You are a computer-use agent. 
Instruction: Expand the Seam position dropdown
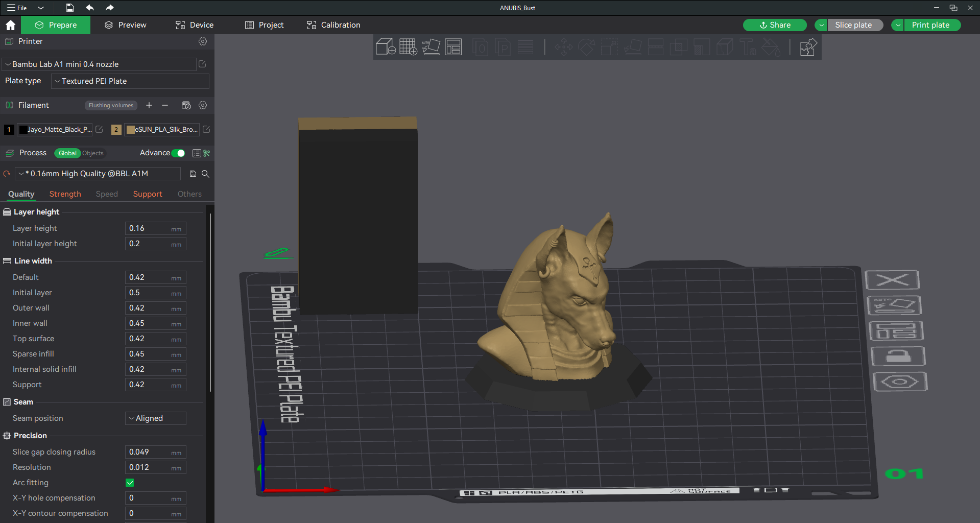(x=156, y=418)
